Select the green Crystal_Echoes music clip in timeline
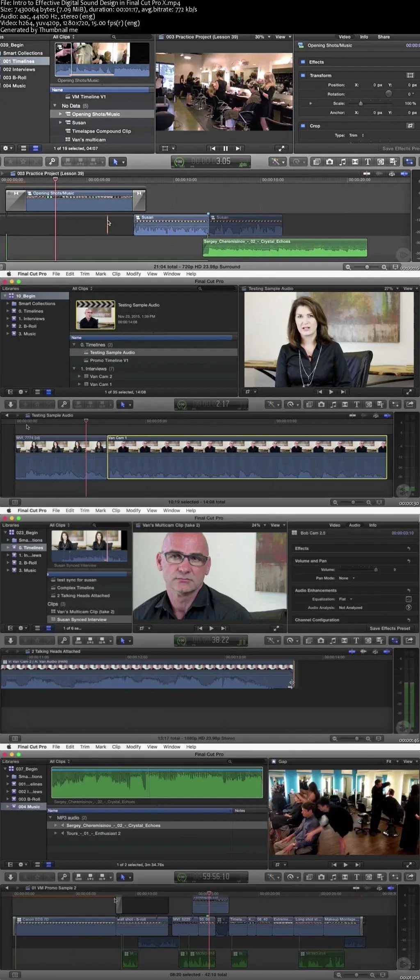Image resolution: width=420 pixels, height=980 pixels. point(285,248)
